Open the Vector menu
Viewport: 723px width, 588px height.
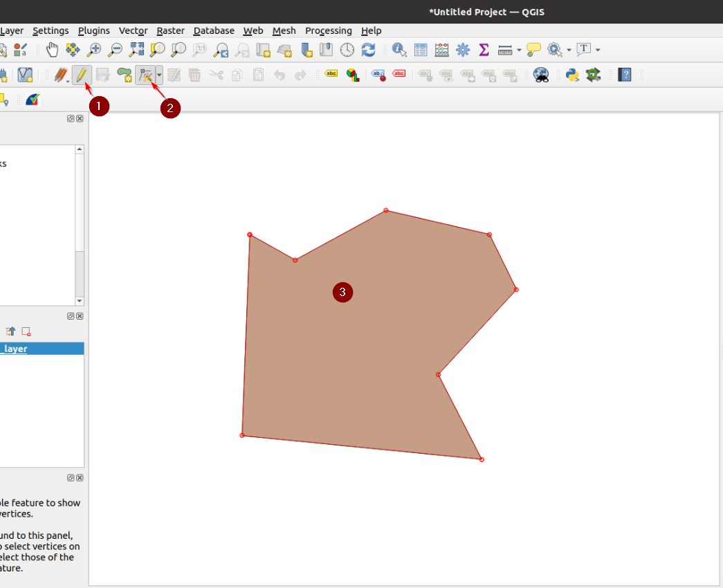pos(133,30)
